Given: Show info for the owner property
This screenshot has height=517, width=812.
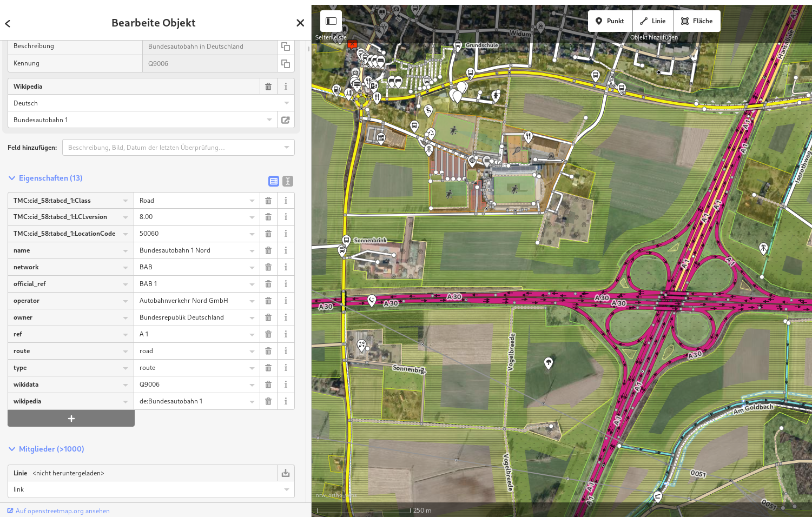Looking at the screenshot, I should (286, 317).
